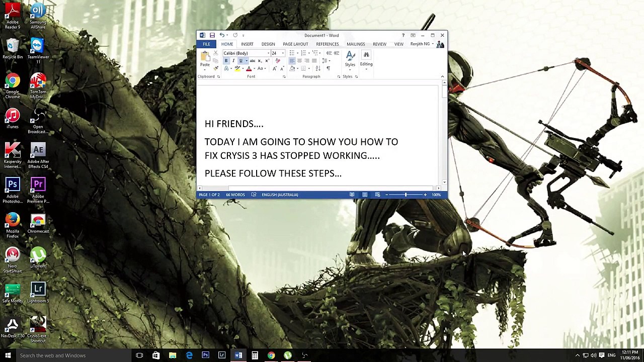
Task: Open Mozilla Firefox desktop shortcut
Action: pyautogui.click(x=13, y=226)
